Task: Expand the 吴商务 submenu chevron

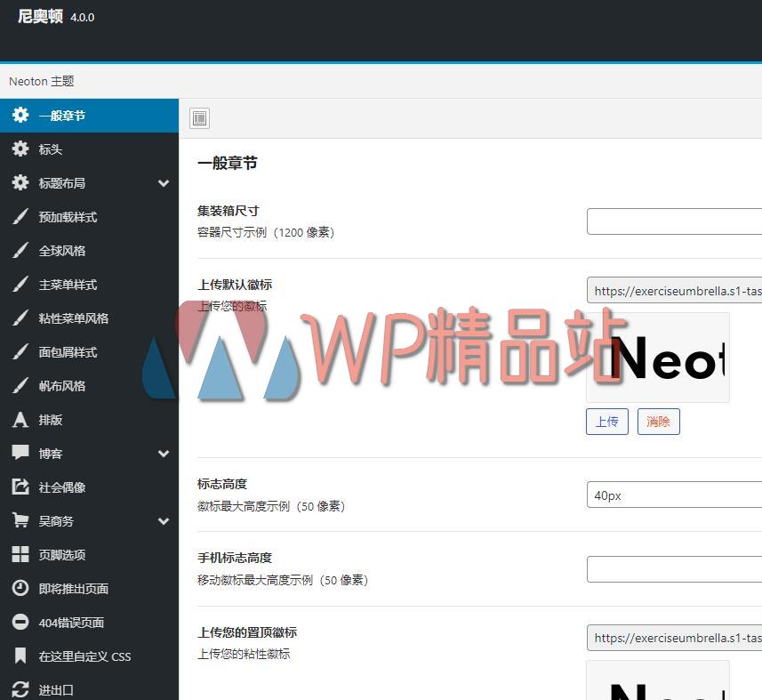Action: click(164, 520)
